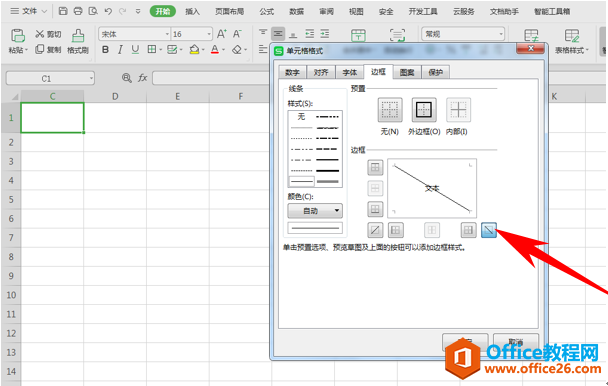Activate the Format Painter (格式刷)
This screenshot has height=386, width=608.
78,41
